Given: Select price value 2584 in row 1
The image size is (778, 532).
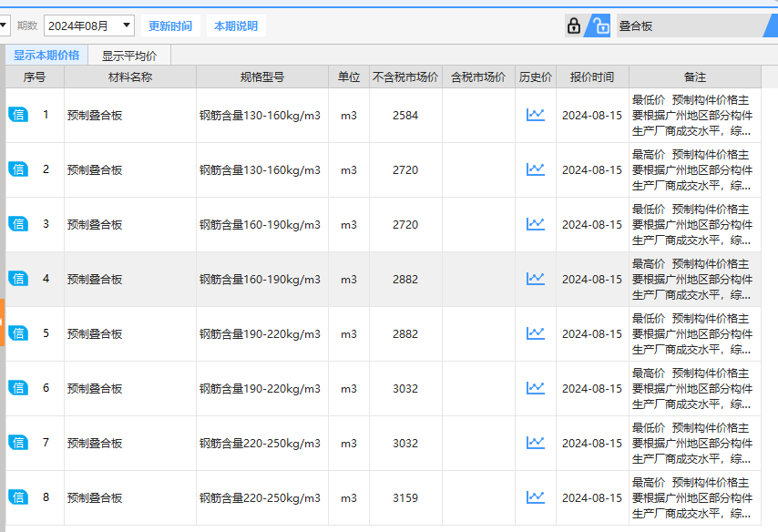Looking at the screenshot, I should coord(405,115).
